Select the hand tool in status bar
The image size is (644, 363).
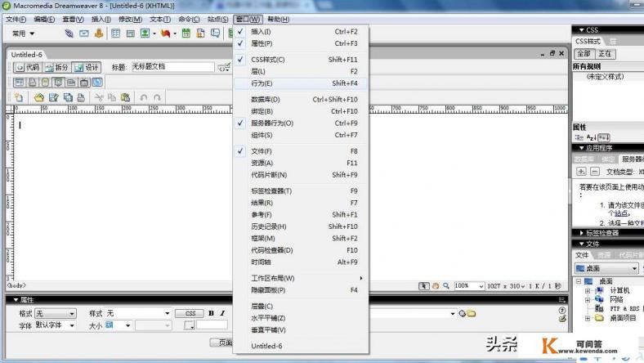436,286
